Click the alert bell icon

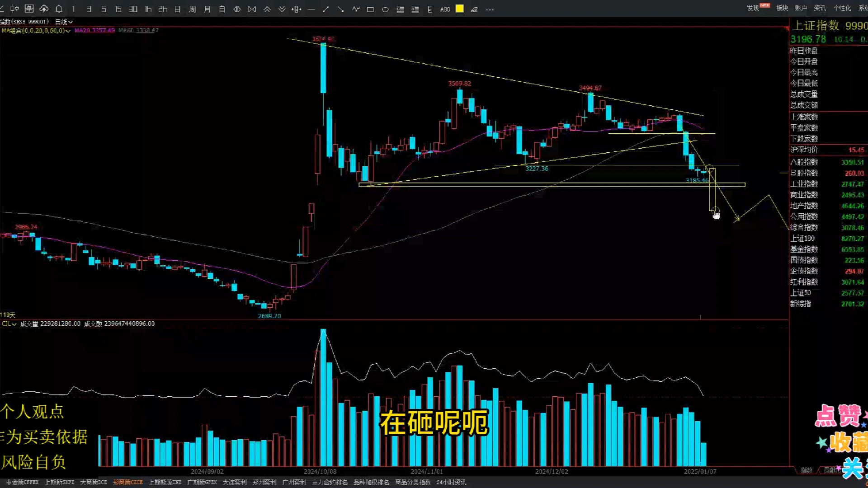point(59,9)
